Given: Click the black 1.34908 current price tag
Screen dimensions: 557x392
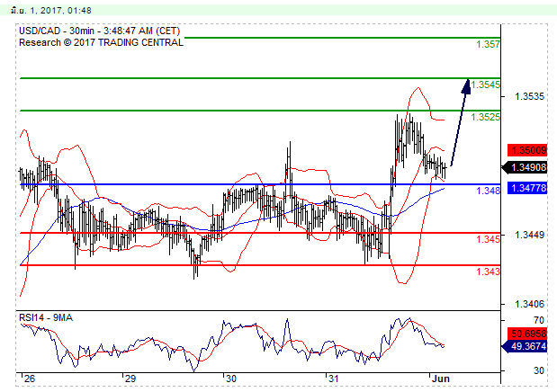Looking at the screenshot, I should point(525,167).
